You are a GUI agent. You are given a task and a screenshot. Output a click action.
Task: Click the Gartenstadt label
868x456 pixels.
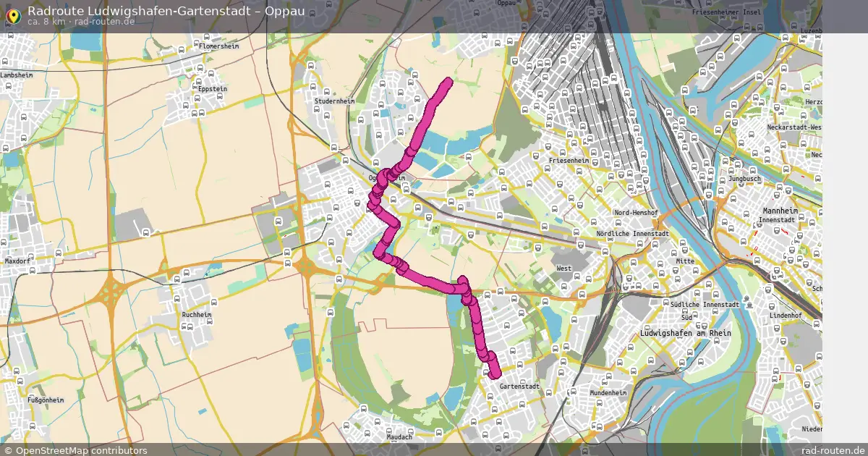(519, 387)
